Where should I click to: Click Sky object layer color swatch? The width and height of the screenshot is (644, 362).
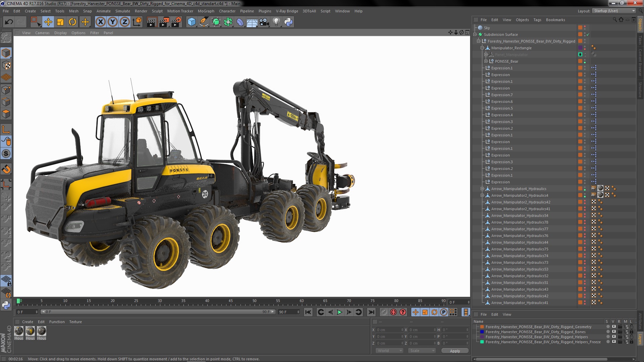coord(580,28)
